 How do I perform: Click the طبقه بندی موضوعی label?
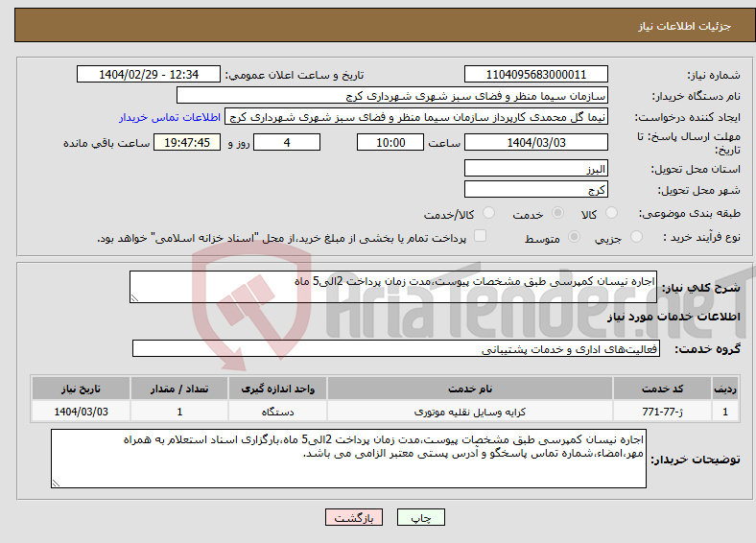tap(690, 213)
